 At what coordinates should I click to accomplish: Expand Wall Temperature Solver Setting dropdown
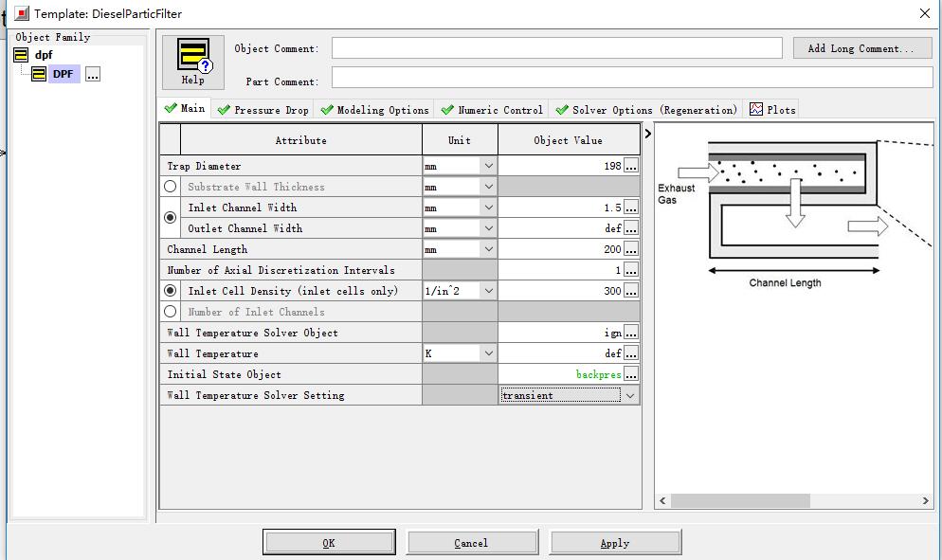click(x=630, y=395)
